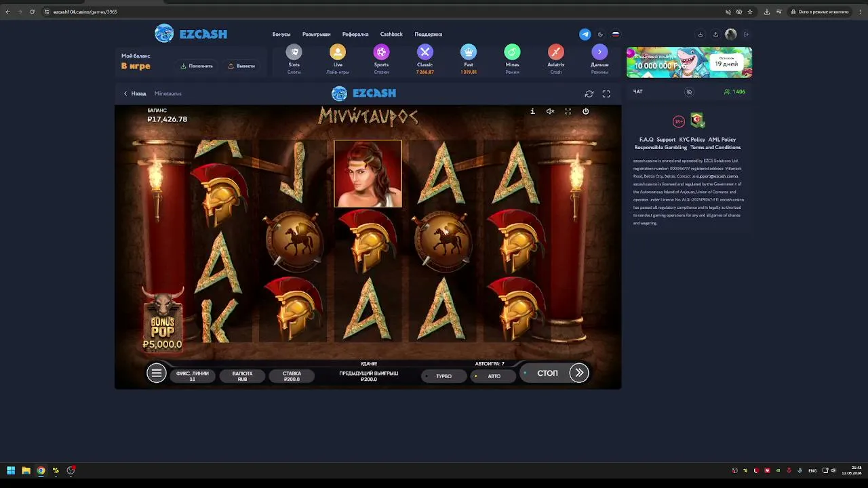Click the Chrome icon on the taskbar
This screenshot has width=868, height=488.
pyautogui.click(x=41, y=470)
